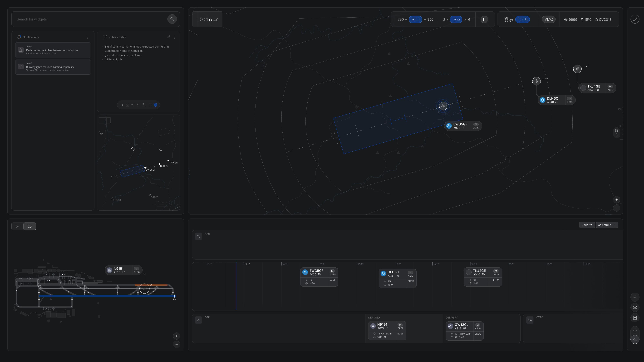
Task: Open the user profile icon in sidebar
Action: (x=635, y=297)
